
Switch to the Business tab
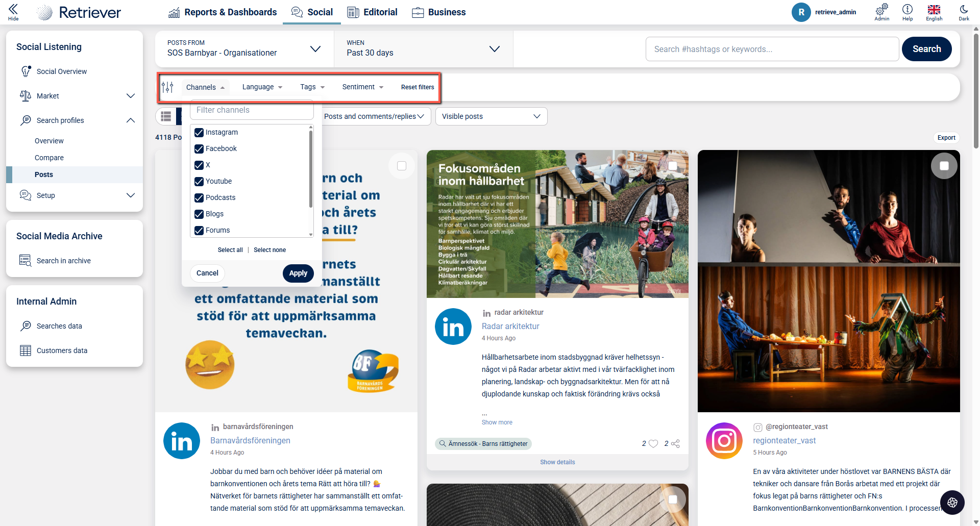point(439,12)
